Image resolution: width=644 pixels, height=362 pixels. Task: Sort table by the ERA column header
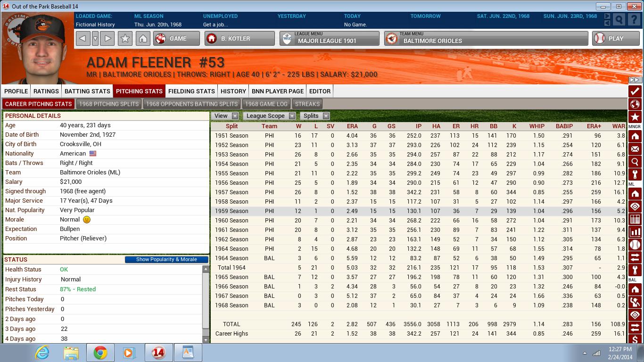coord(352,126)
